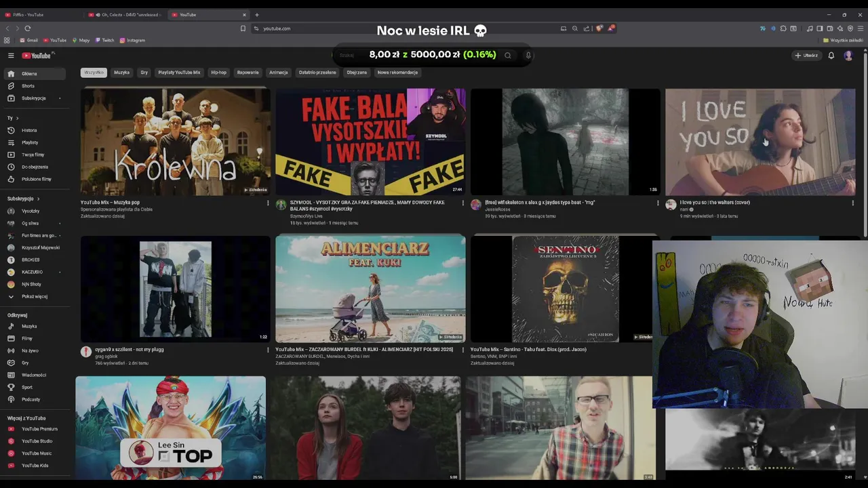Switch to the Oh, Celeste browser tab
Screen dimensions: 868x488
[125, 15]
